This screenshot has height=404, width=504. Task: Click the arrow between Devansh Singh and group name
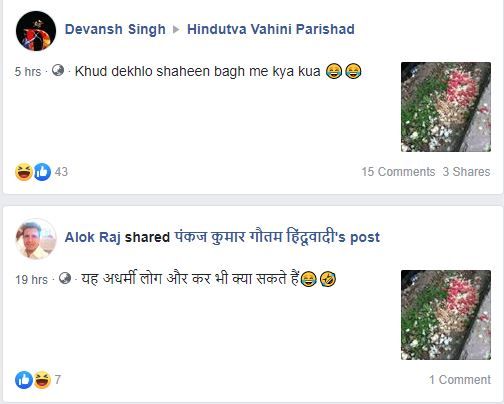pyautogui.click(x=176, y=30)
